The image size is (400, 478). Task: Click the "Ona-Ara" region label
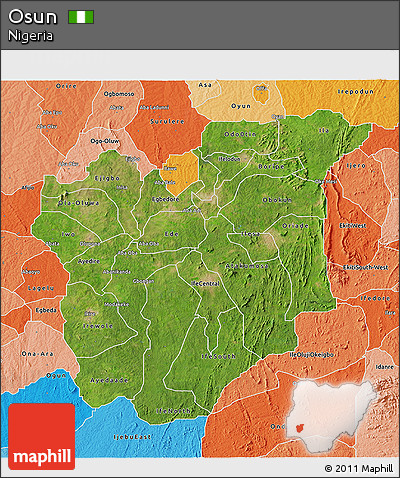click(x=37, y=354)
